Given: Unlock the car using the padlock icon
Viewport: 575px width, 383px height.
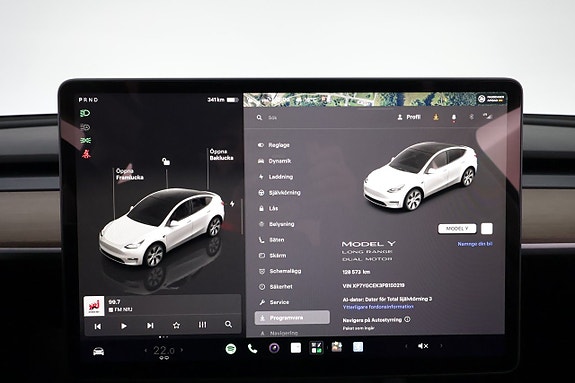Looking at the screenshot, I should pos(166,161).
